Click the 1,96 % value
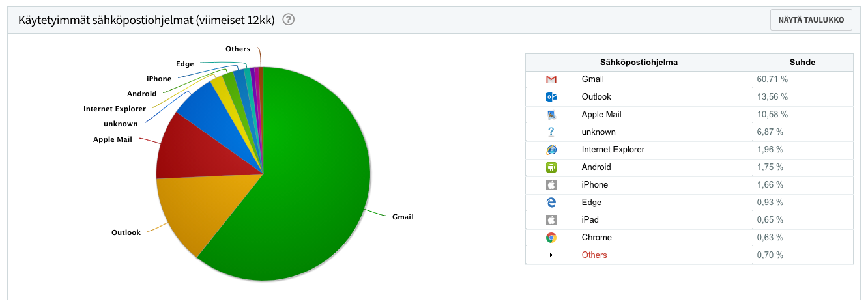This screenshot has height=308, width=868. click(x=770, y=150)
